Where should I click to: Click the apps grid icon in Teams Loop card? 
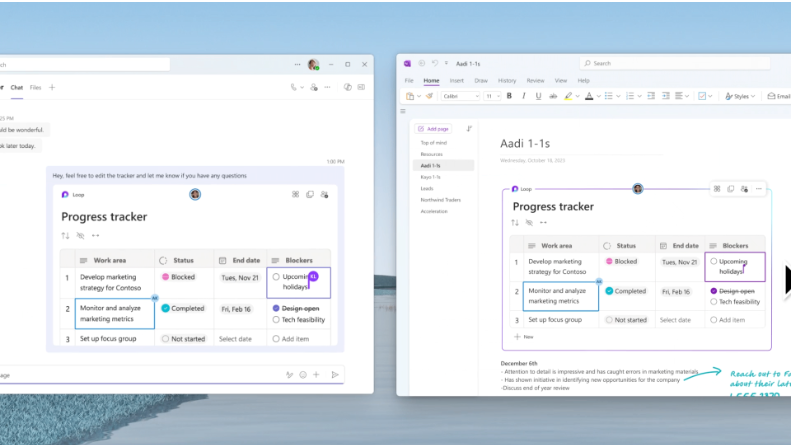point(296,195)
